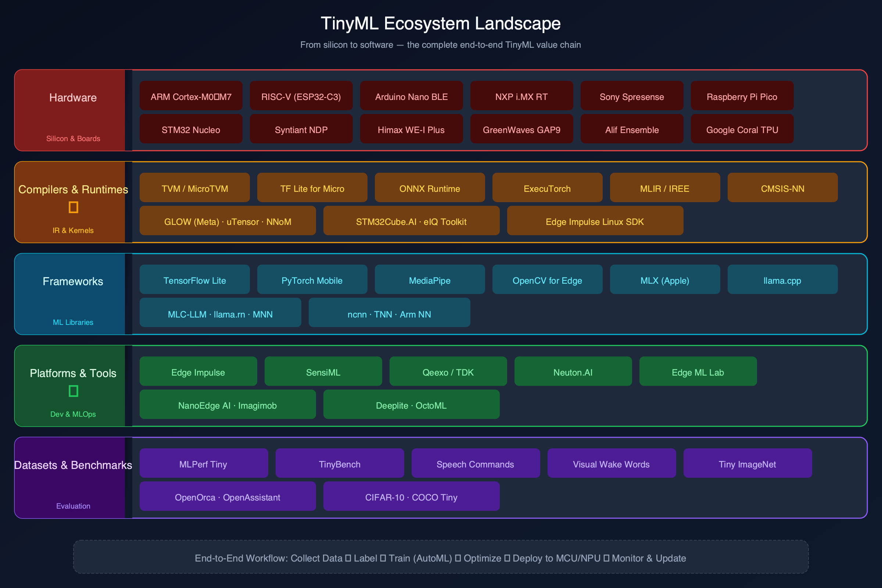Select NXP i.MX RT hardware box
Image resolution: width=882 pixels, height=588 pixels.
pos(521,96)
